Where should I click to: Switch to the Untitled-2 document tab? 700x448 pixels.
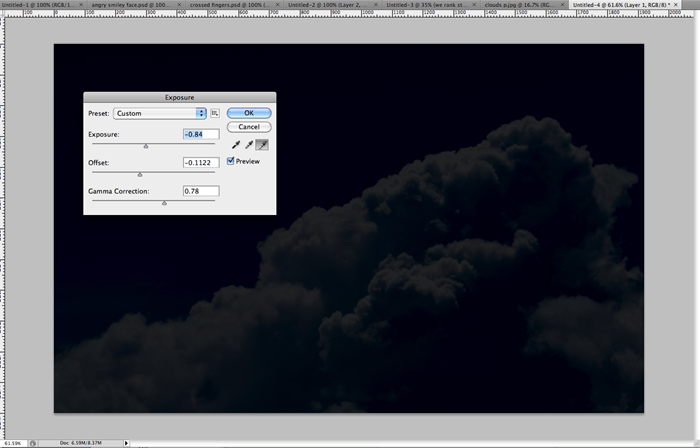pyautogui.click(x=328, y=4)
